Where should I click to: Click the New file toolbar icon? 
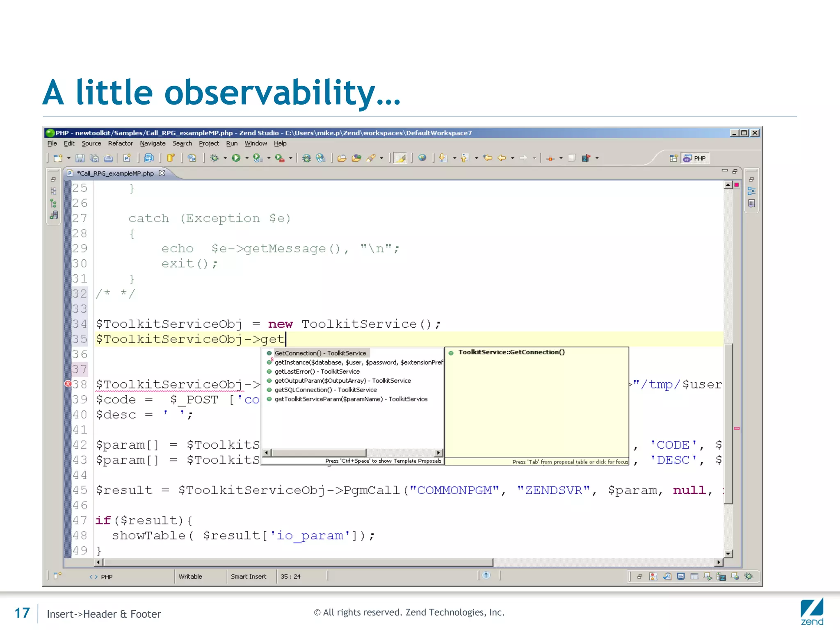58,158
